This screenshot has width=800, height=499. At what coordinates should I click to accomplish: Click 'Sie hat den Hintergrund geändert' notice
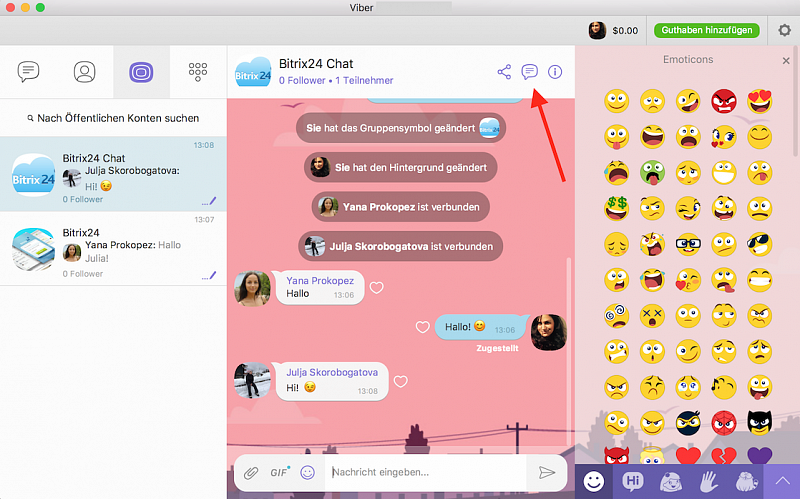[x=401, y=167]
